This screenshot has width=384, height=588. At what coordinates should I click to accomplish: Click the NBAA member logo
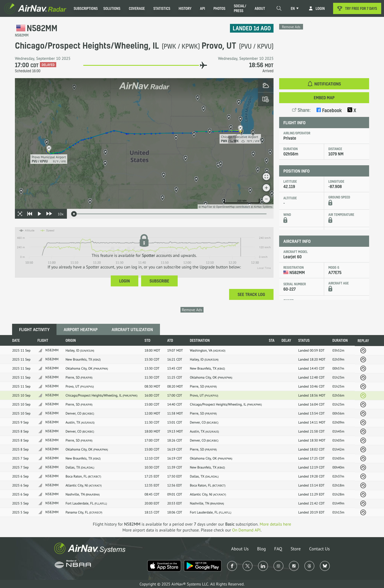pyautogui.click(x=73, y=564)
